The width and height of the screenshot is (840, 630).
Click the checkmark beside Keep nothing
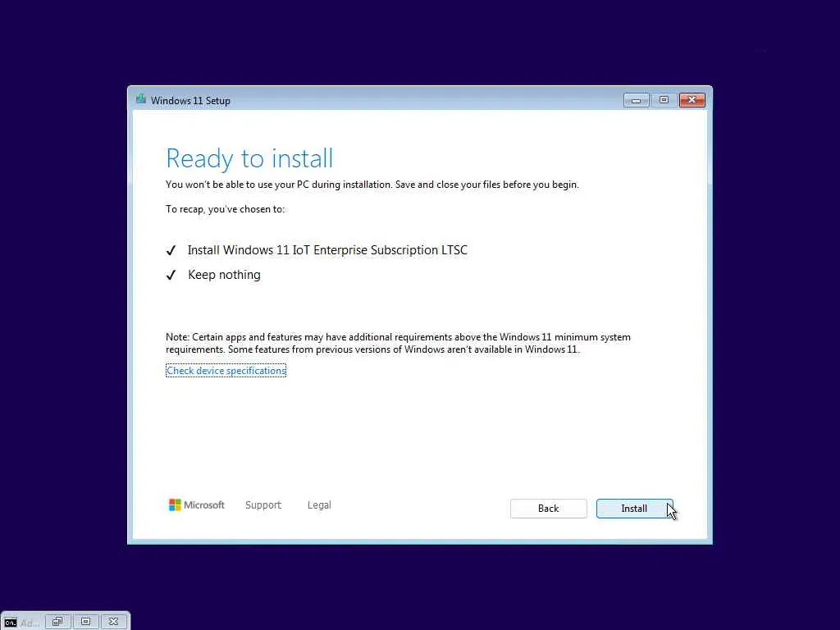point(171,276)
